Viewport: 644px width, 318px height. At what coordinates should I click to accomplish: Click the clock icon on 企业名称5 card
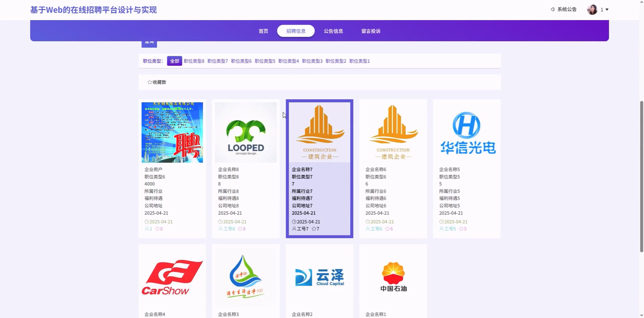pyautogui.click(x=441, y=222)
